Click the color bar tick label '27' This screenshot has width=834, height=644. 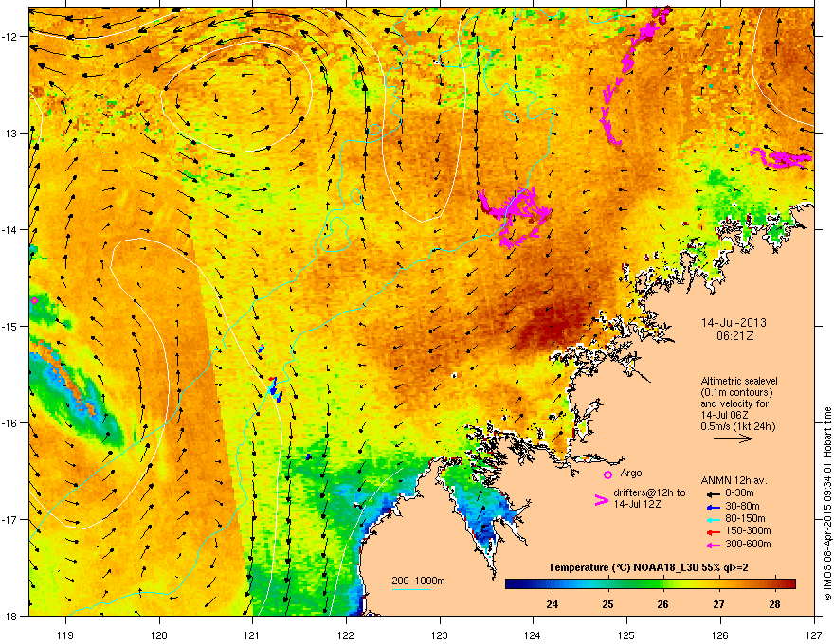718,604
